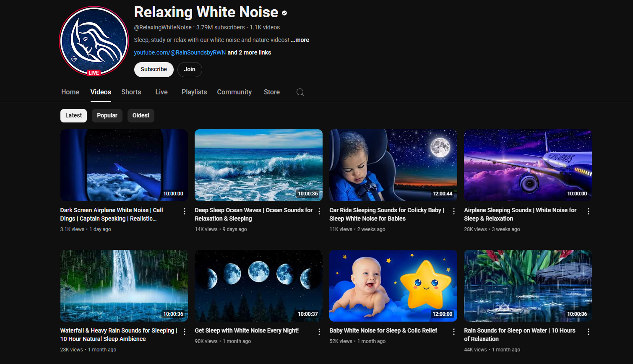Go to the Home tab

click(x=70, y=92)
